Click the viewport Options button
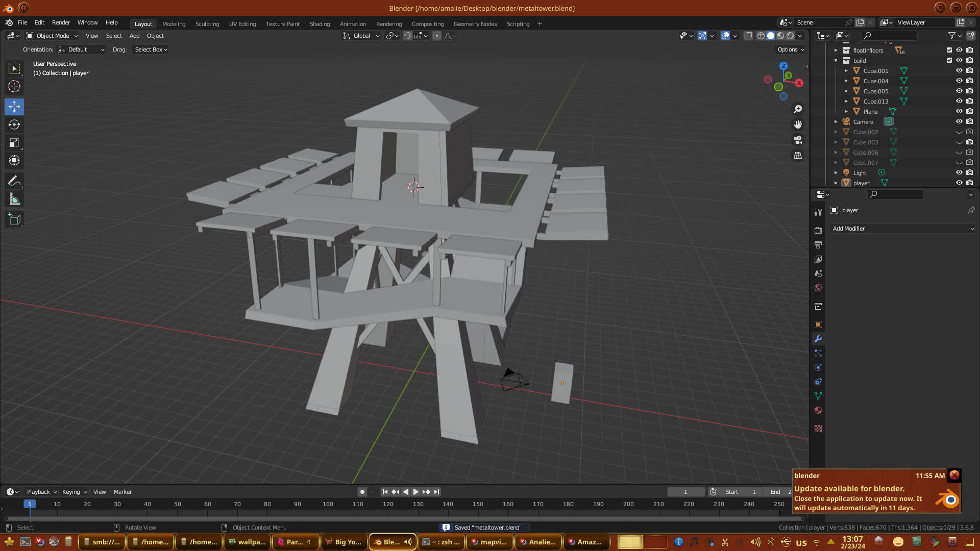The height and width of the screenshot is (551, 980). tap(791, 49)
